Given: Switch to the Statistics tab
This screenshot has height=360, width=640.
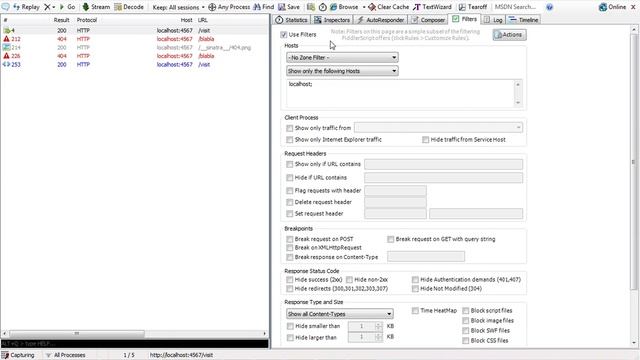Looking at the screenshot, I should click(x=291, y=20).
